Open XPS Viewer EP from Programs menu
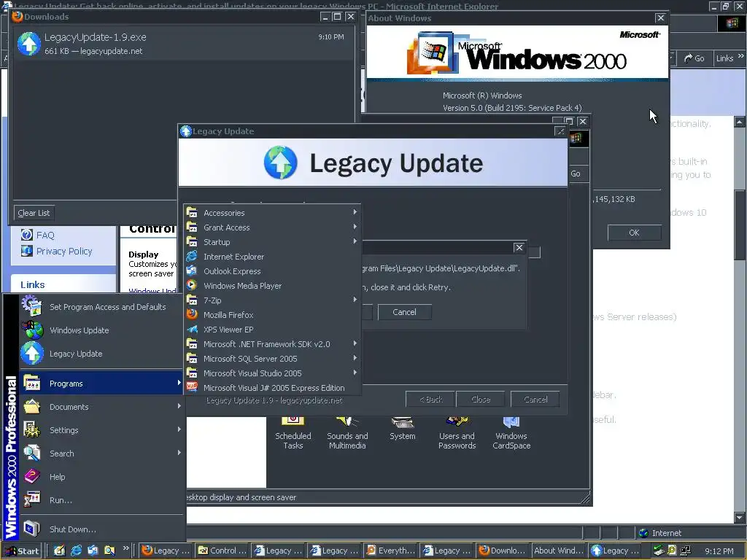The image size is (747, 560). 272,330
